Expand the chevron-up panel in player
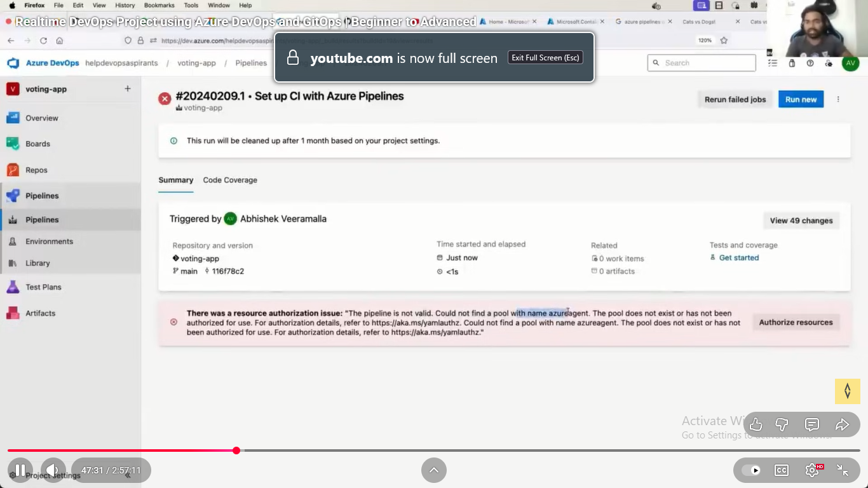This screenshot has height=488, width=868. pos(434,470)
